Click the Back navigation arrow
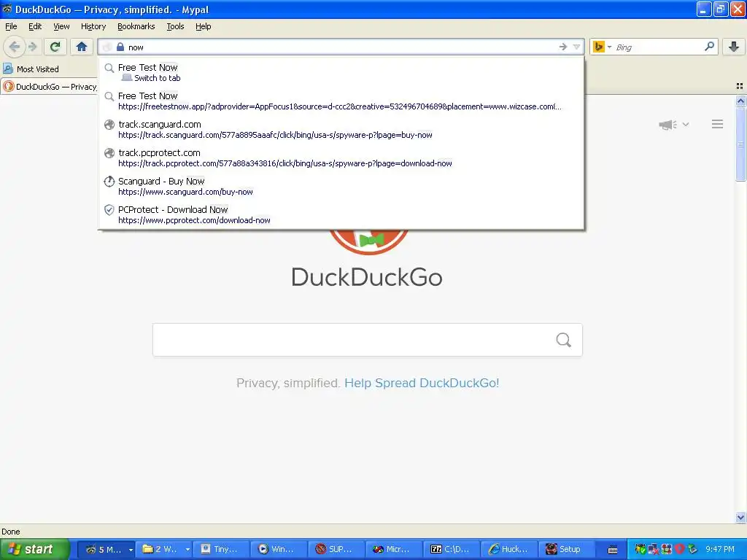Image resolution: width=747 pixels, height=560 pixels. pyautogui.click(x=15, y=47)
